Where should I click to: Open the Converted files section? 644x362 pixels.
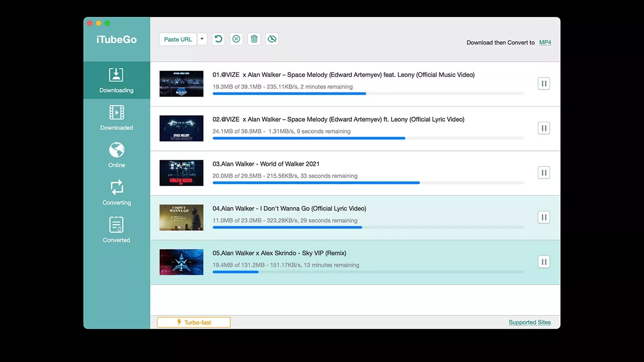point(116,230)
